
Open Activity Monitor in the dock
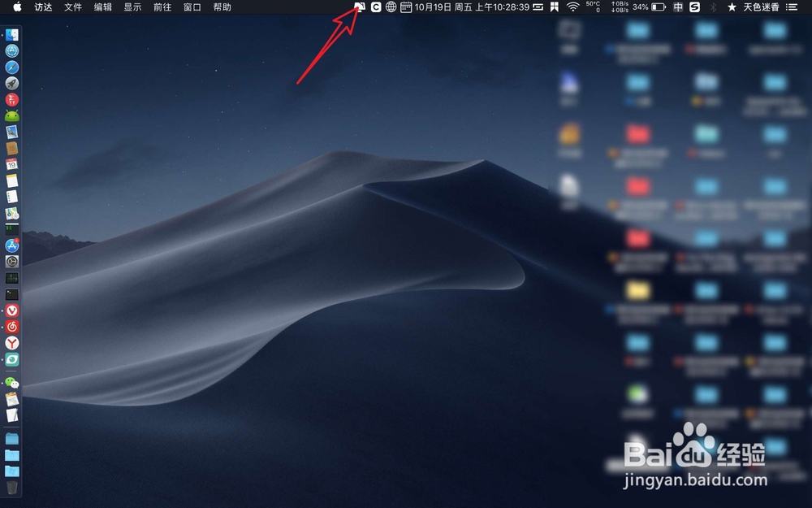click(12, 278)
